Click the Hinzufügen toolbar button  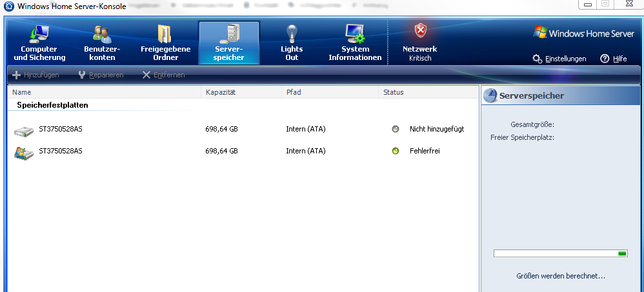pyautogui.click(x=35, y=75)
